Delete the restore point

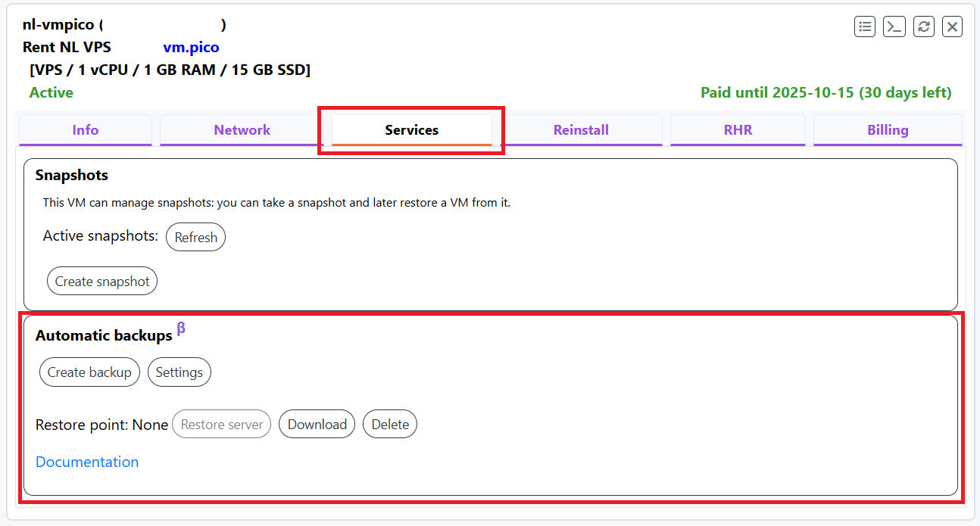coord(390,425)
